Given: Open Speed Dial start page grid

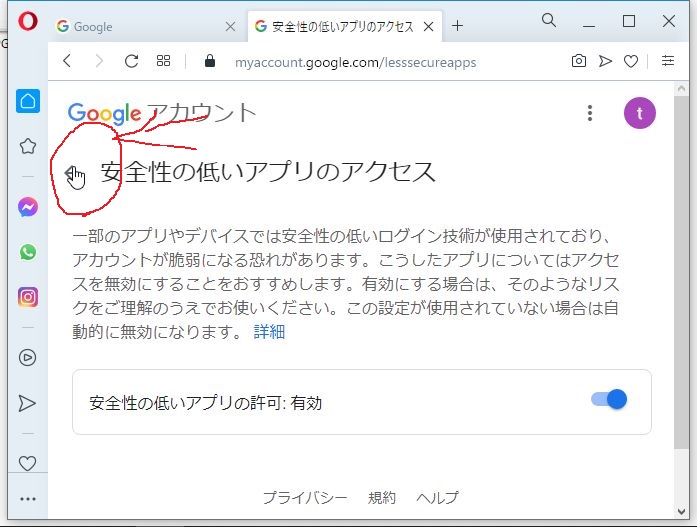Looking at the screenshot, I should click(164, 61).
